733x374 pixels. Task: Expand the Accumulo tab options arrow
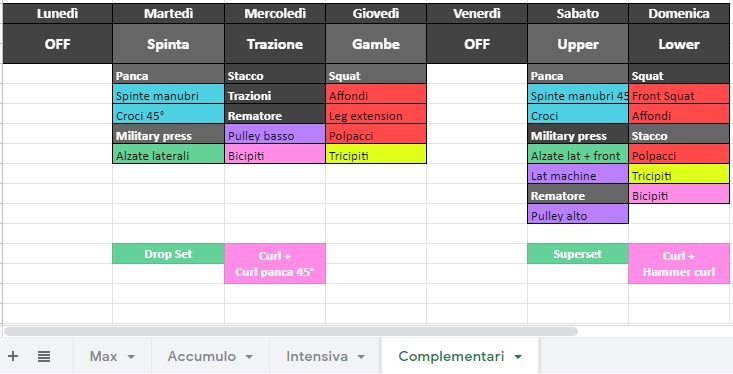pyautogui.click(x=249, y=357)
